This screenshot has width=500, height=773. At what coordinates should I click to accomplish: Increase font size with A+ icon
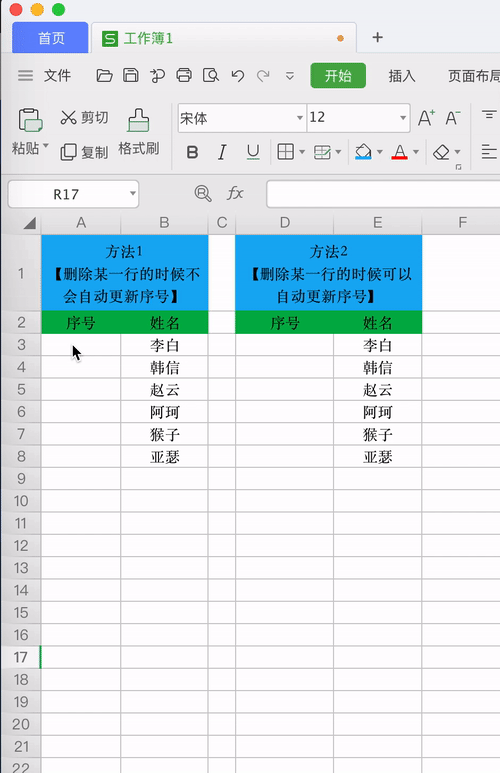427,118
